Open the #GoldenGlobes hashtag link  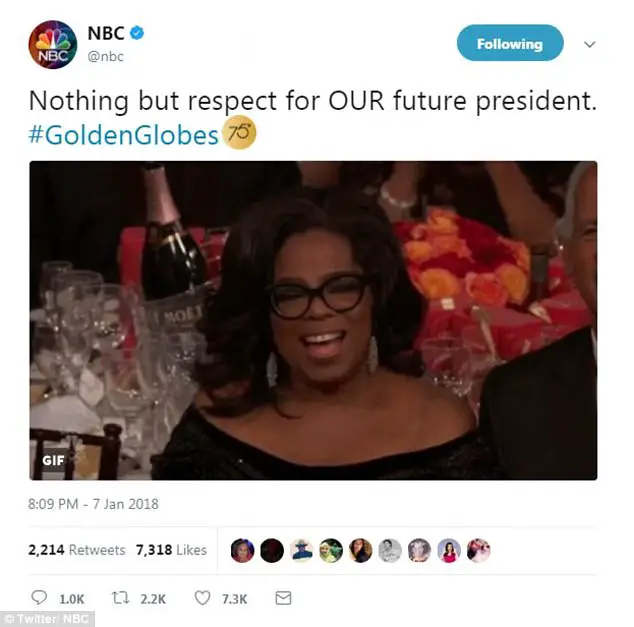click(x=124, y=135)
